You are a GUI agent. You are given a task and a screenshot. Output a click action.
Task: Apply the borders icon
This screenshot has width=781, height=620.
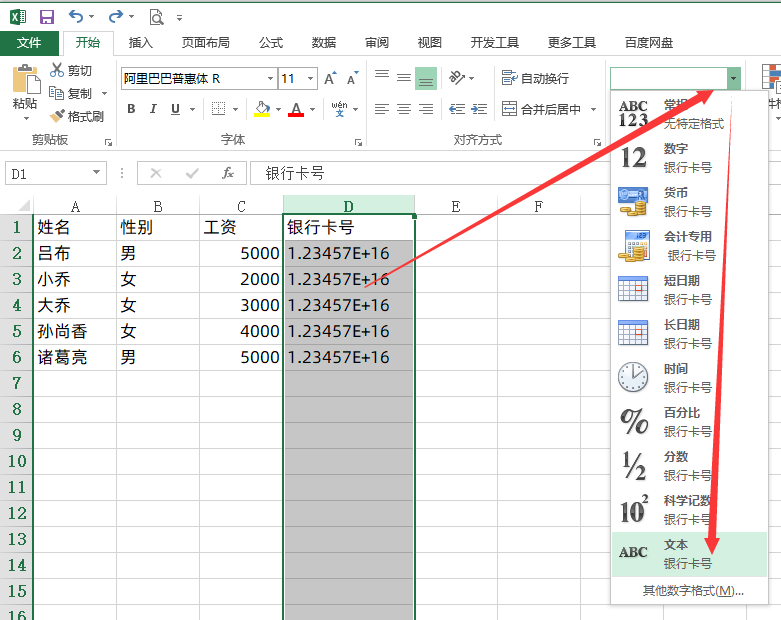(x=218, y=109)
